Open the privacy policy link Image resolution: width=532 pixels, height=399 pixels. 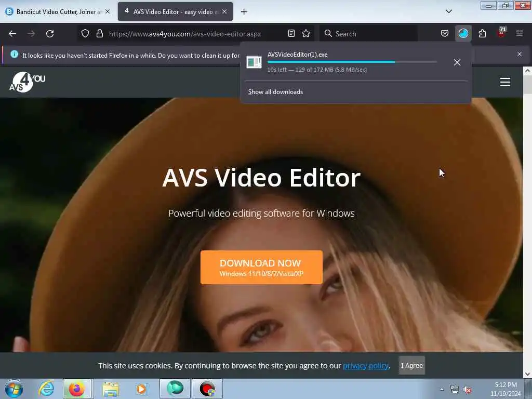[x=365, y=366]
